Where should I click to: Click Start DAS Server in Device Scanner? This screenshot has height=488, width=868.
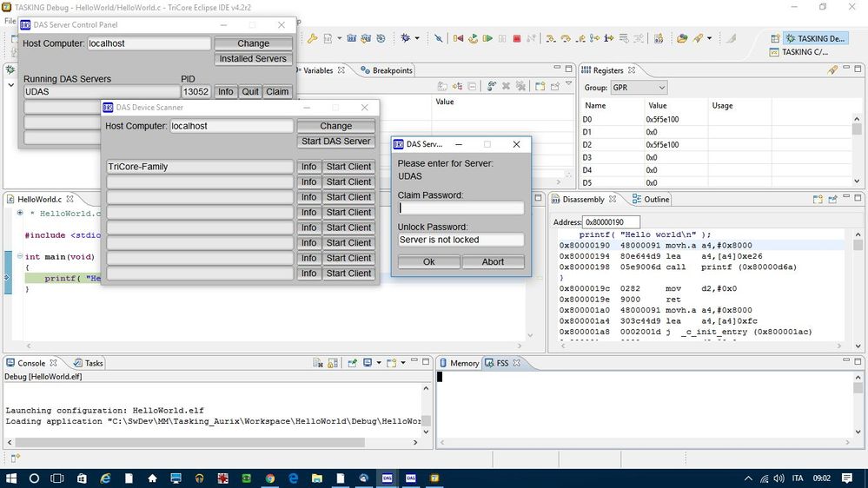(336, 141)
